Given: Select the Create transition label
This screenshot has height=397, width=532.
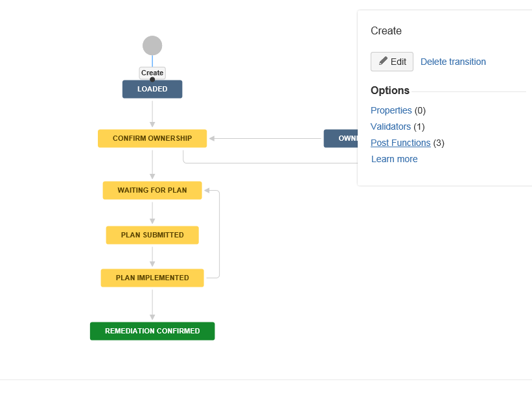Looking at the screenshot, I should [x=152, y=73].
